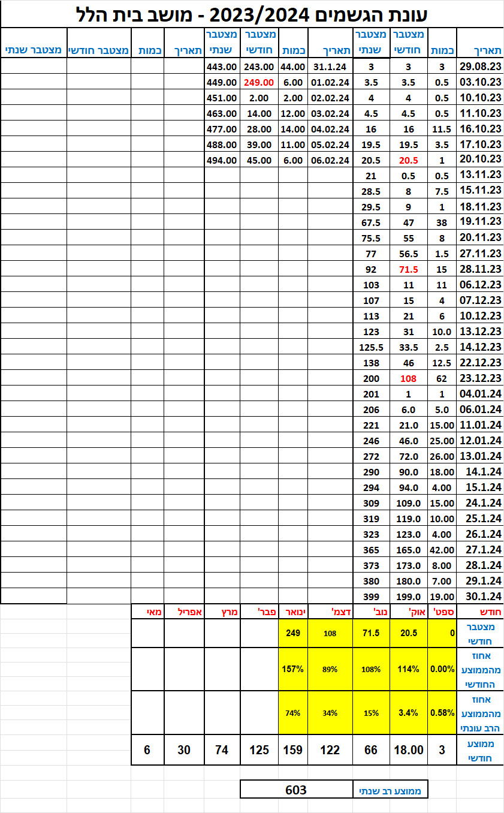The width and height of the screenshot is (504, 813).
Task: Click the yellow 157% cell
Action: (x=293, y=669)
